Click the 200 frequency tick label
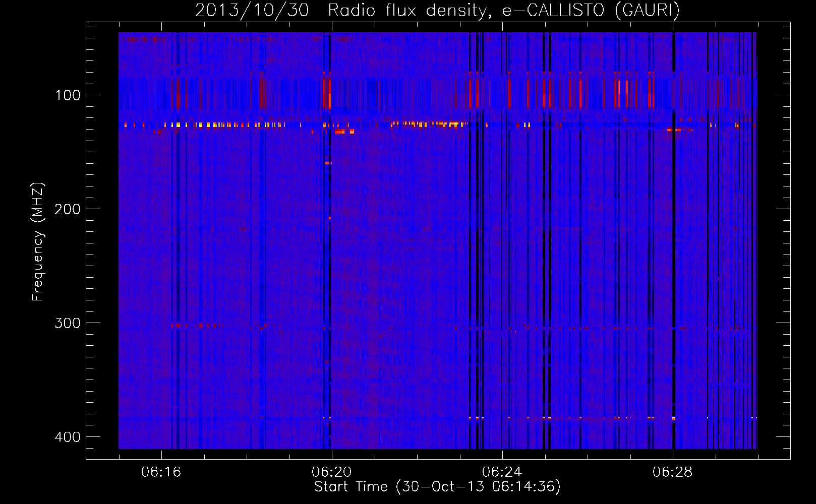Viewport: 816px width, 504px height. coord(68,209)
